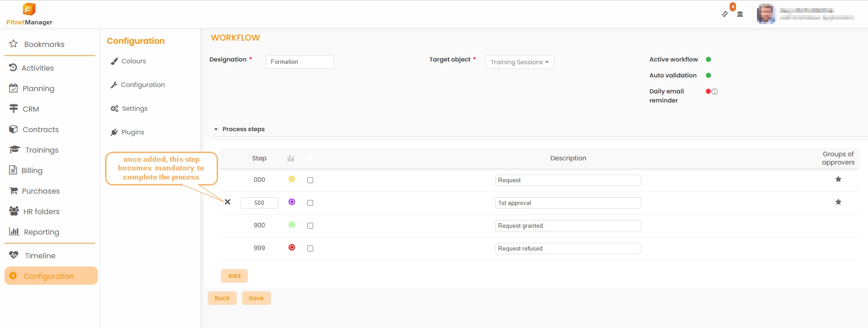Click the Add button below the steps
This screenshot has height=328, width=868.
click(x=234, y=276)
